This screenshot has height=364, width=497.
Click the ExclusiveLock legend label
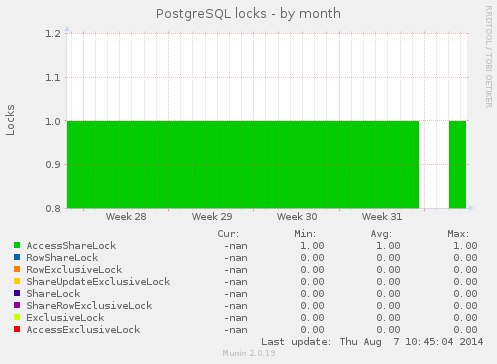(65, 318)
